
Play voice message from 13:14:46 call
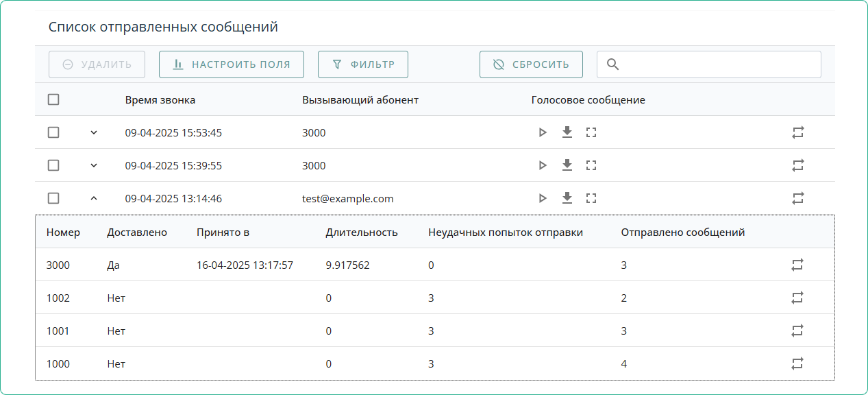coord(543,198)
